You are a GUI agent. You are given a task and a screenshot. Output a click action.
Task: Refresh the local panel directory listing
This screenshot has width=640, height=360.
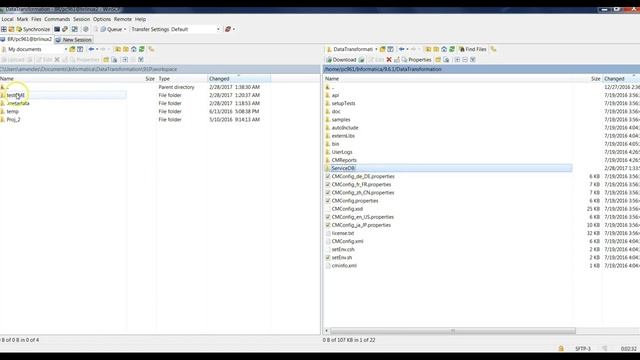(142, 49)
